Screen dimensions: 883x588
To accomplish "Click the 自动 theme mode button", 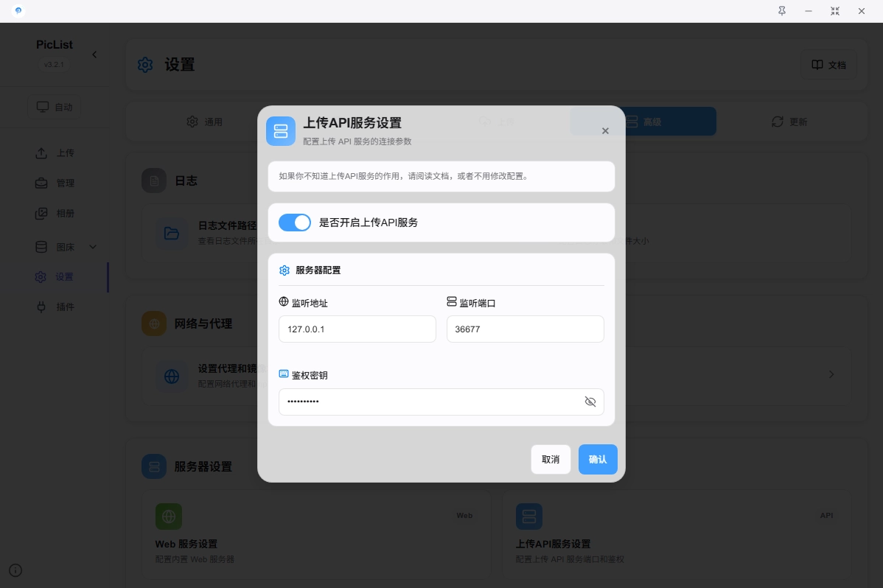I will pyautogui.click(x=55, y=107).
